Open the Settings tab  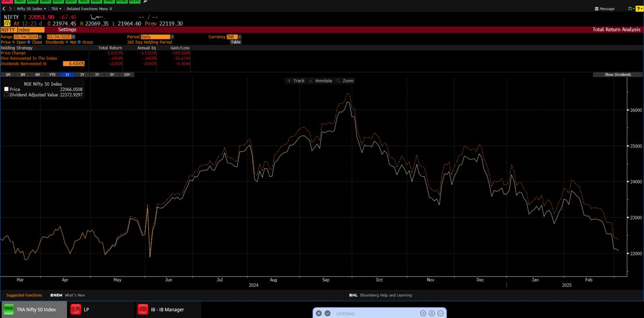(x=67, y=30)
